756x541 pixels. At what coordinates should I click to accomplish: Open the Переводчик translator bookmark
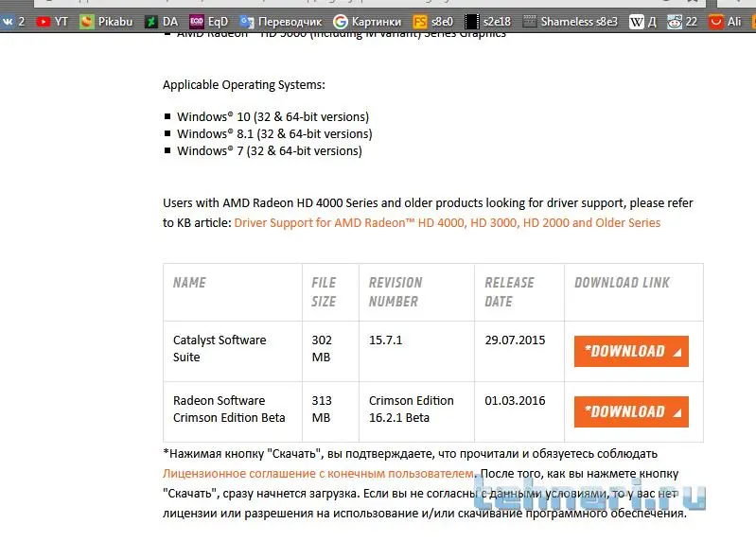point(281,22)
